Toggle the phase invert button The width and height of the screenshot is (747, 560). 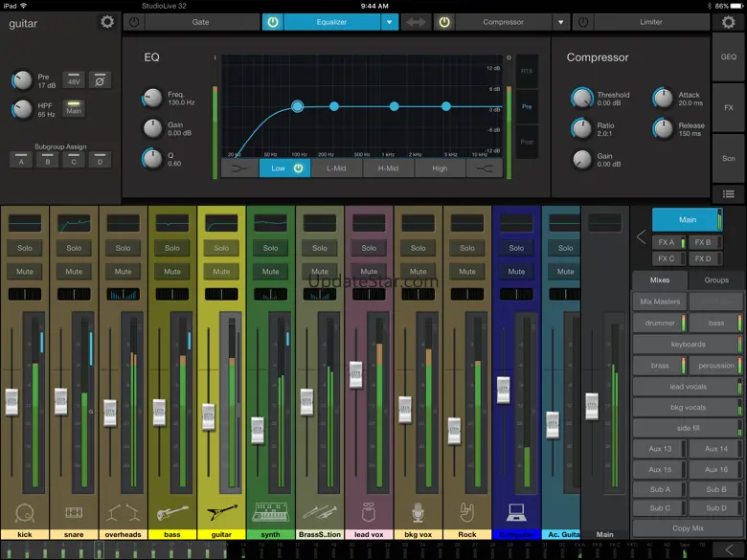100,80
